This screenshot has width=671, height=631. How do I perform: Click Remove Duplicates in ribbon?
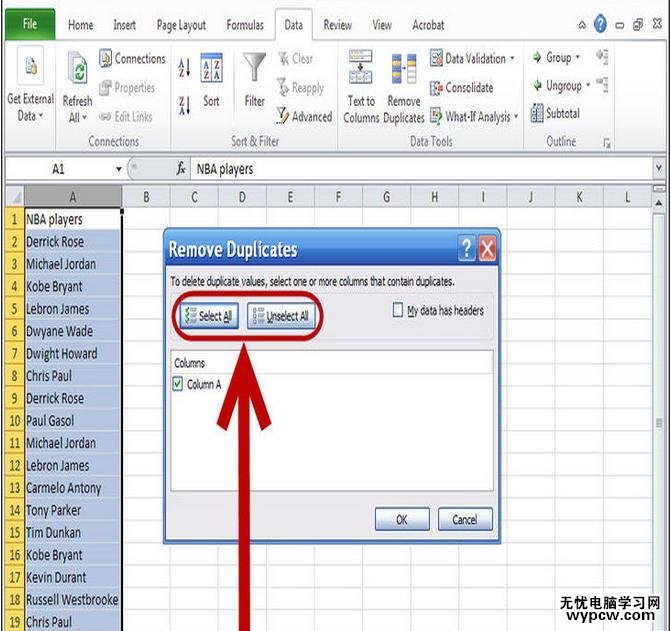coord(404,87)
